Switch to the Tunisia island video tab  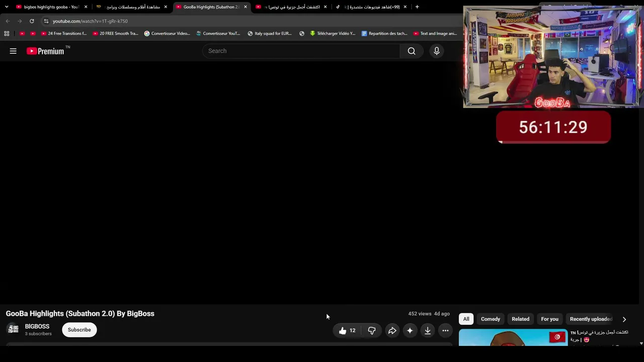(x=291, y=7)
